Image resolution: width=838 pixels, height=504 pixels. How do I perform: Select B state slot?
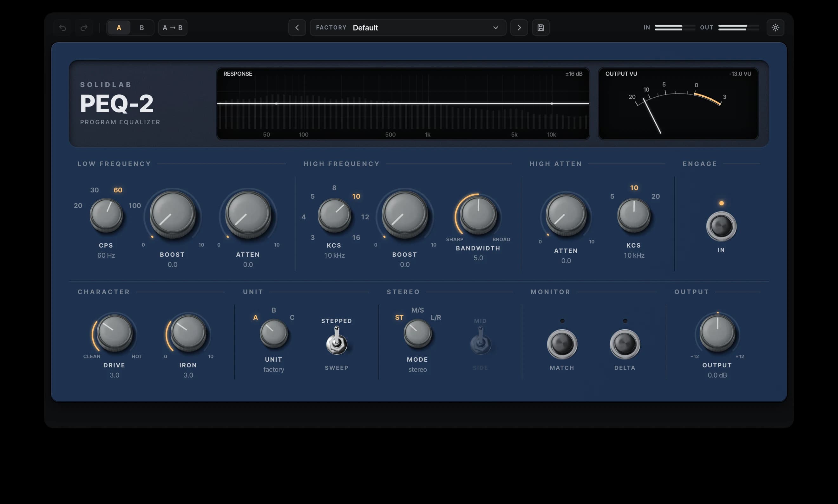[142, 28]
